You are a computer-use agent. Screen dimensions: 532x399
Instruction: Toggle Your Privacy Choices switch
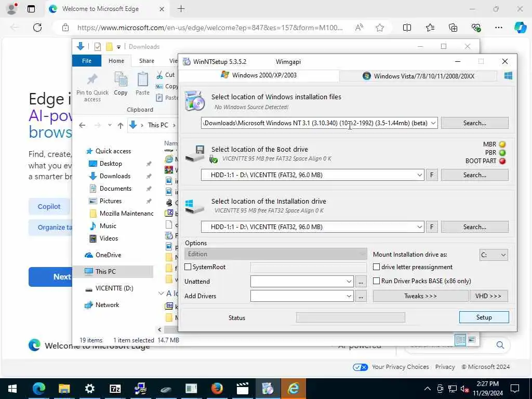point(360,367)
